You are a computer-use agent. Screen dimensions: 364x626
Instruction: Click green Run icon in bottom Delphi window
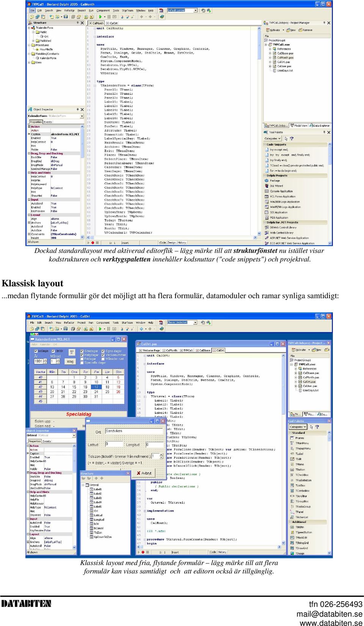pos(100,329)
